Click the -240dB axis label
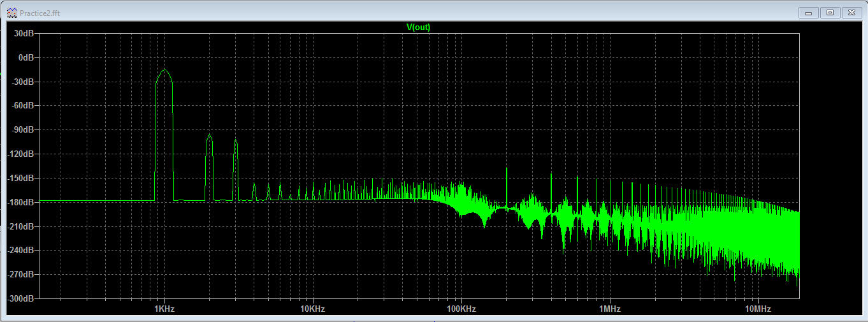Screen dimensions: 868x322 tap(20, 251)
